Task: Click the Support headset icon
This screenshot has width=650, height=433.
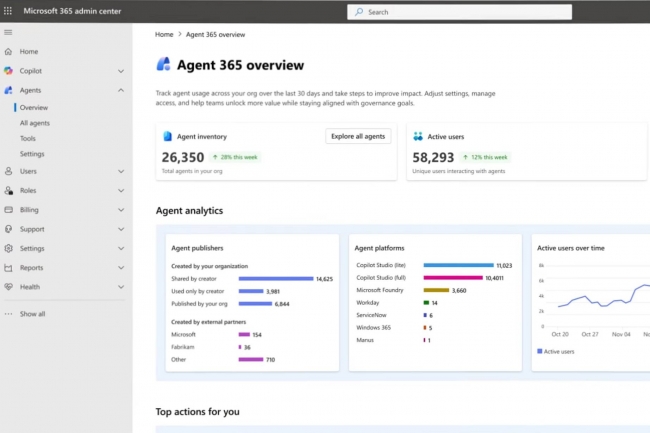Action: [x=8, y=229]
